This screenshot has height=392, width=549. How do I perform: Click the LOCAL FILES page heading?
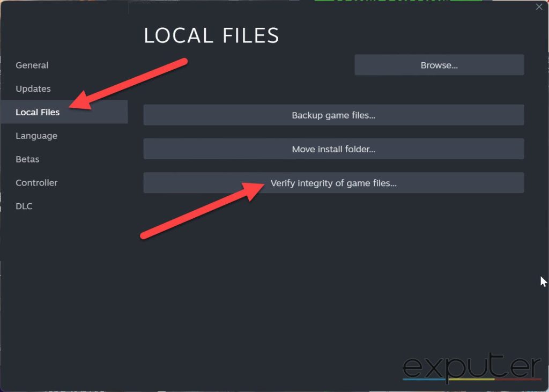point(211,35)
